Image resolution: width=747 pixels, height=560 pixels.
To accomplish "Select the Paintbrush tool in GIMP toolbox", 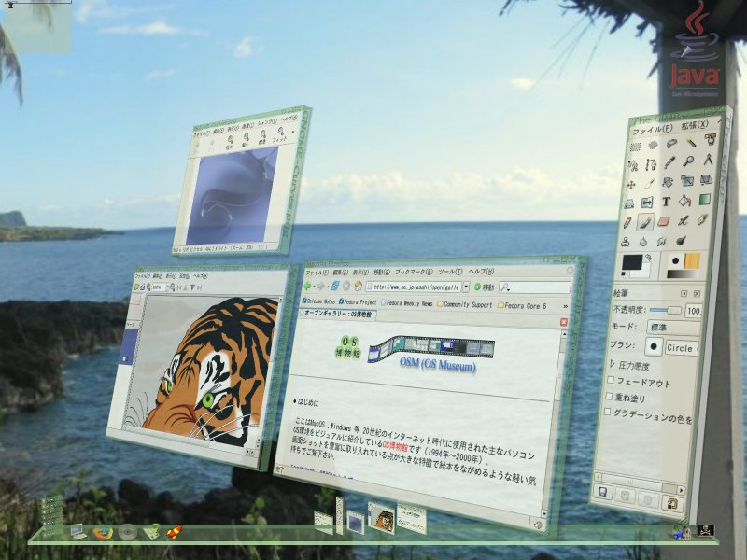I will click(645, 222).
